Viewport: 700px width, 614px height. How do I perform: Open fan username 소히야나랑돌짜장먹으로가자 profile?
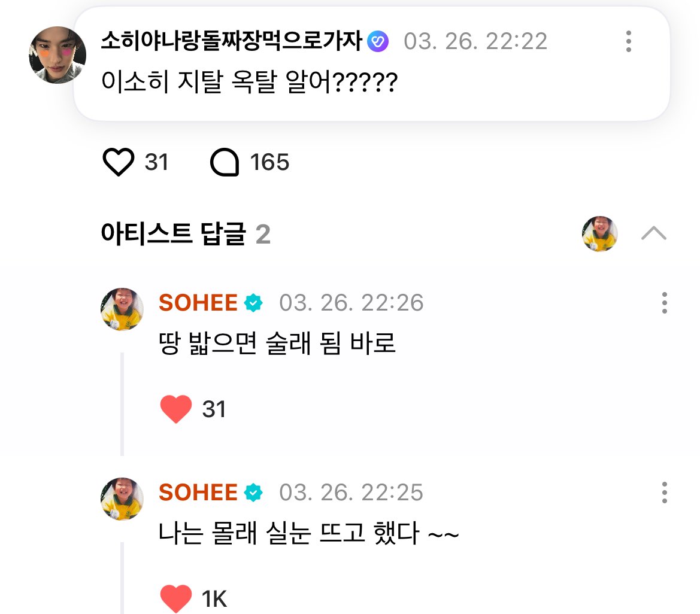232,41
